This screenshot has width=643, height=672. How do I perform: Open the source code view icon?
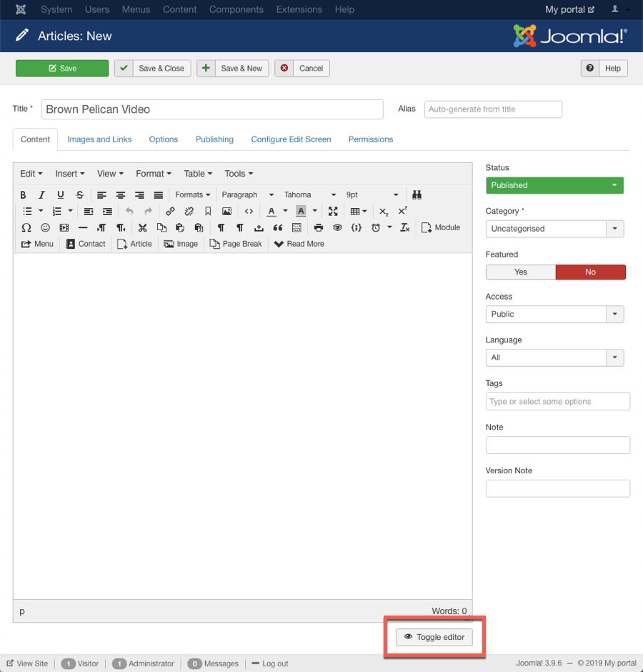tap(249, 211)
